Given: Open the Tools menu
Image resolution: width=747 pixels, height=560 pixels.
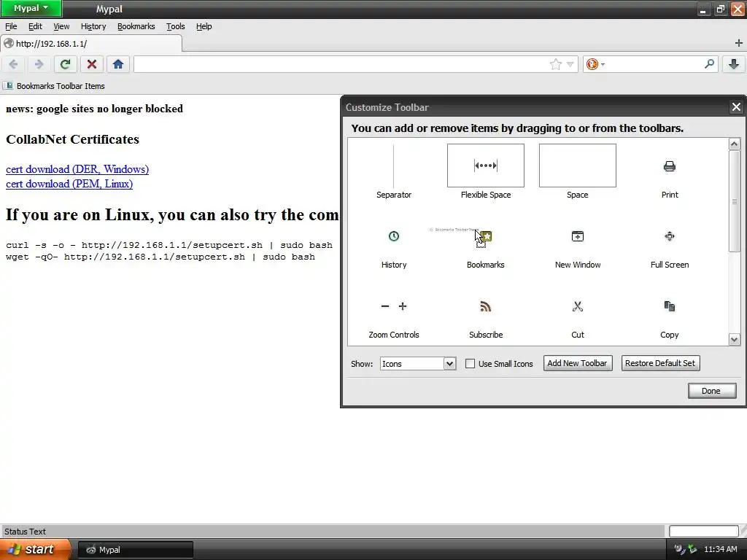Looking at the screenshot, I should 175,26.
